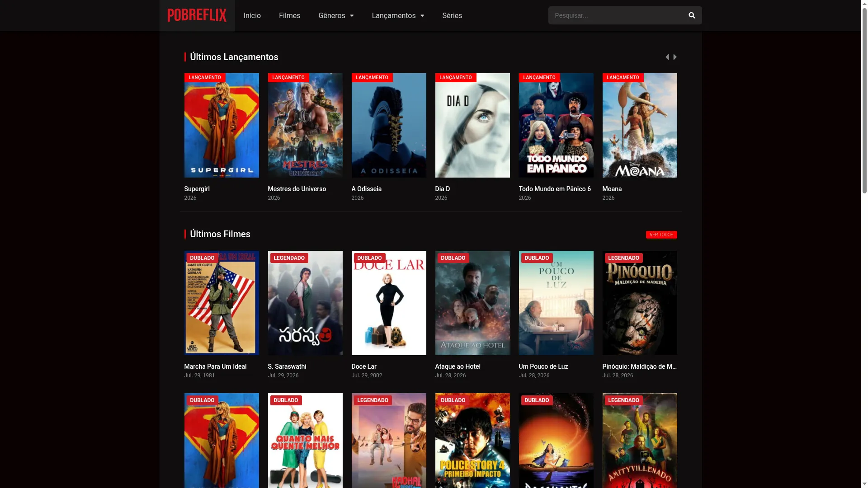This screenshot has height=488, width=868.
Task: Click the Supergirl title link
Action: coord(197,189)
